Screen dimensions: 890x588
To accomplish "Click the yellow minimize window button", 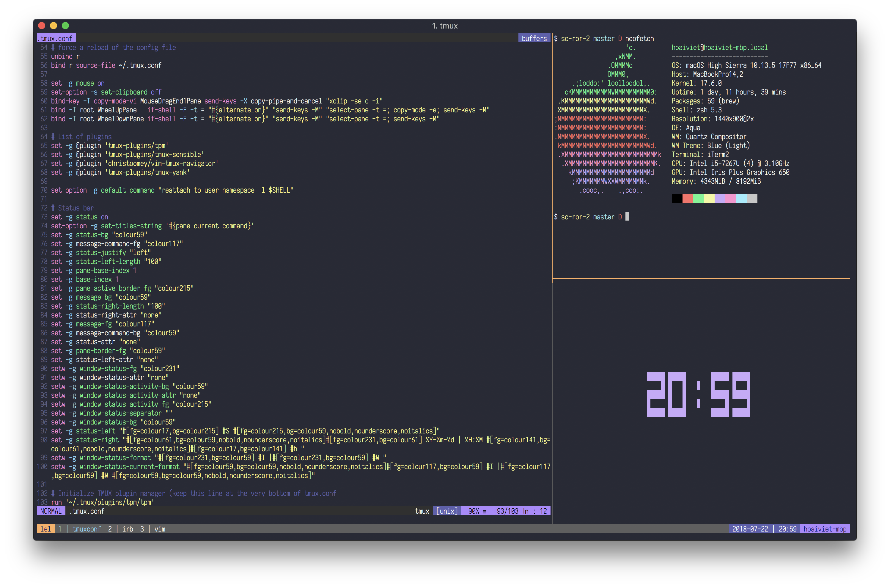I will coord(53,26).
